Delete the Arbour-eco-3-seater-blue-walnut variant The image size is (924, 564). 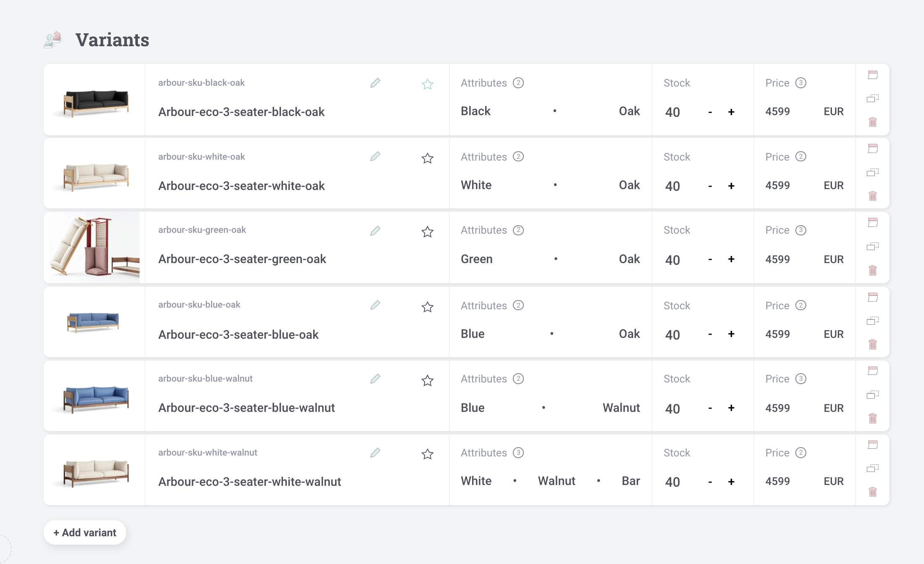pos(873,418)
